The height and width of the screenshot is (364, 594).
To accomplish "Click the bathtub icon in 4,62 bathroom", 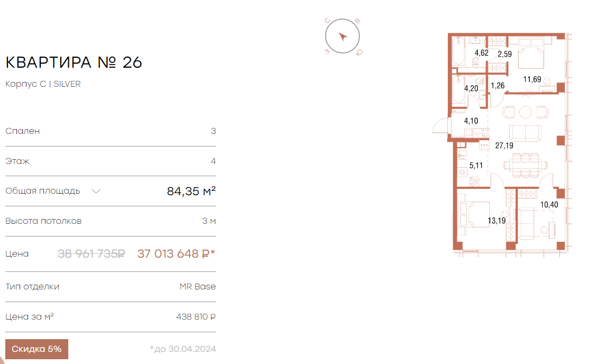I will pos(458,51).
